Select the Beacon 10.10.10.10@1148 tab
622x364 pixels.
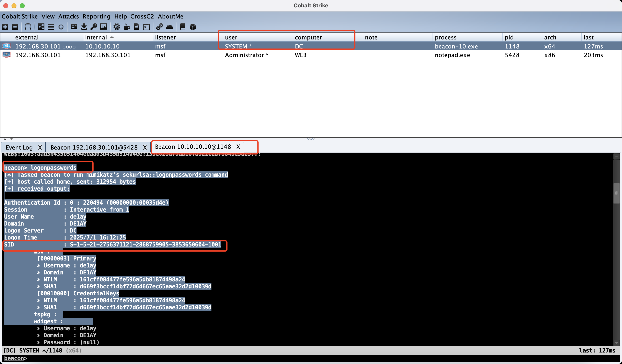coord(193,147)
